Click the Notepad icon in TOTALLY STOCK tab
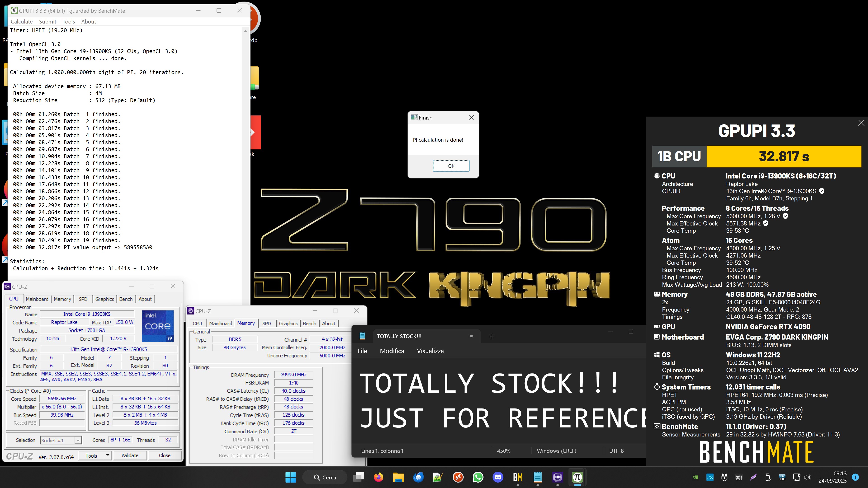 [x=362, y=336]
